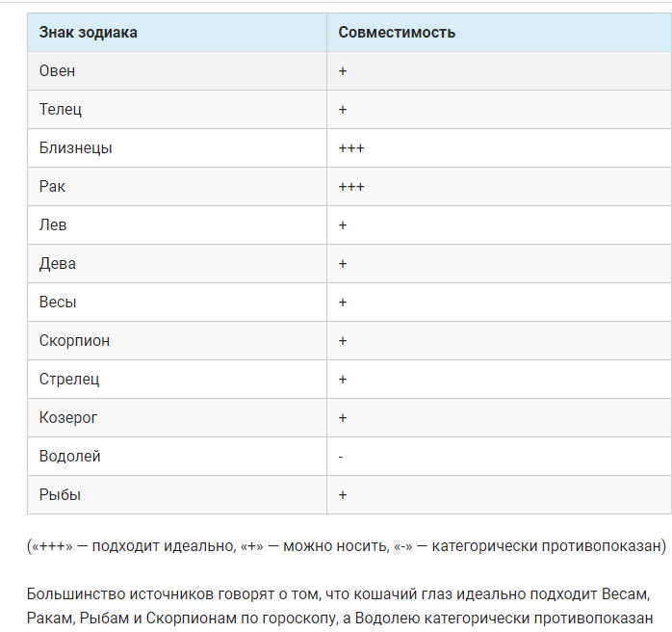Click the 'Весы' row label
672x632 pixels.
(x=58, y=303)
